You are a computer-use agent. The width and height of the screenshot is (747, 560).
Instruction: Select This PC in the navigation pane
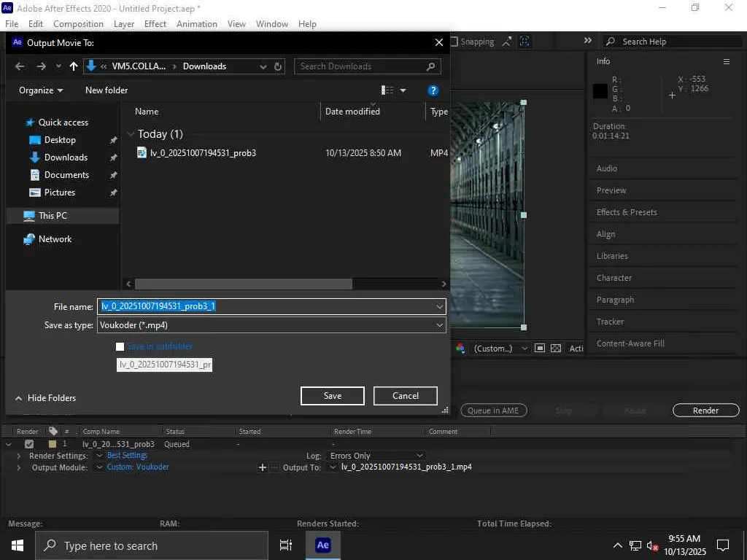pyautogui.click(x=53, y=216)
